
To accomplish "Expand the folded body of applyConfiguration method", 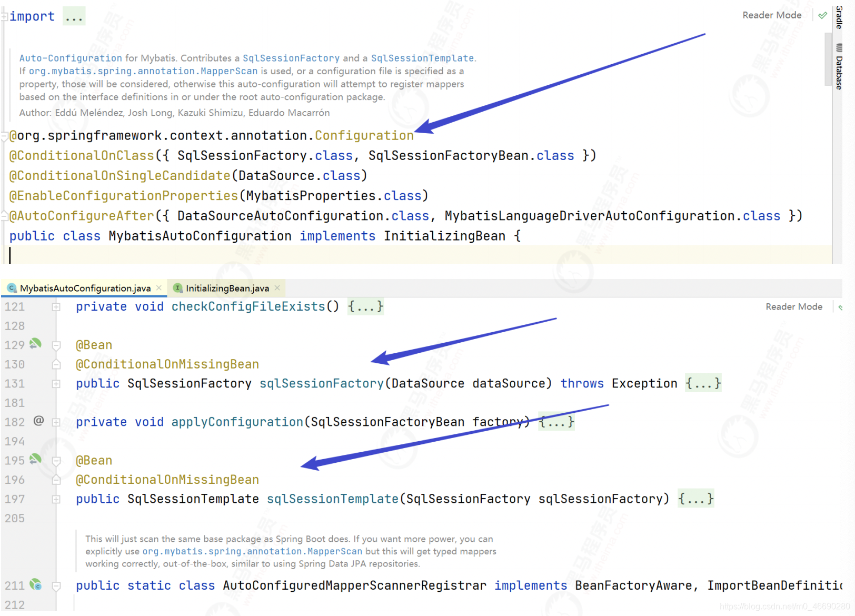I will point(556,422).
